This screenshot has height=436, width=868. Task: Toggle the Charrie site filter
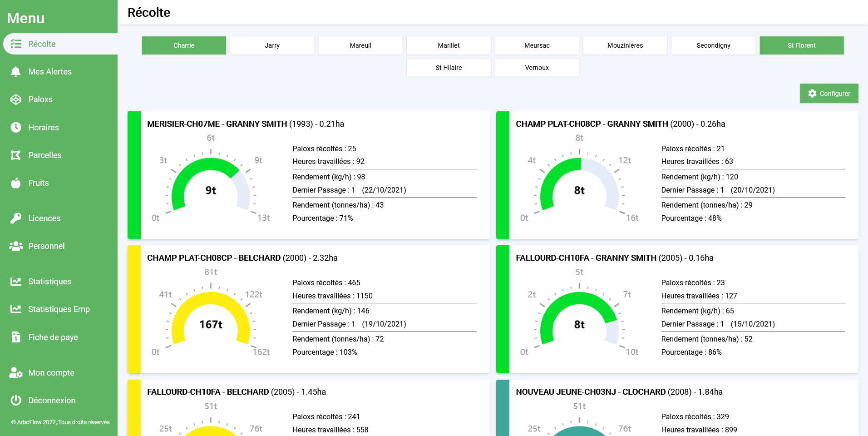tap(184, 45)
